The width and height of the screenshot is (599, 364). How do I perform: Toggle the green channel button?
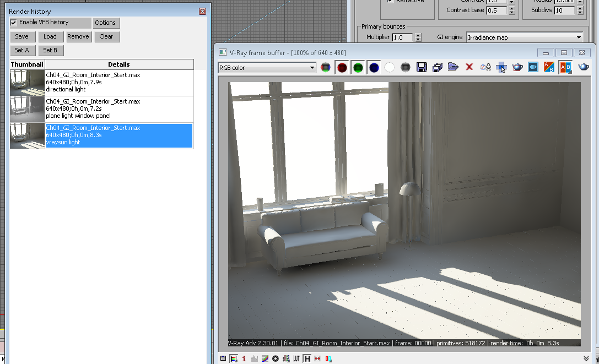click(358, 68)
